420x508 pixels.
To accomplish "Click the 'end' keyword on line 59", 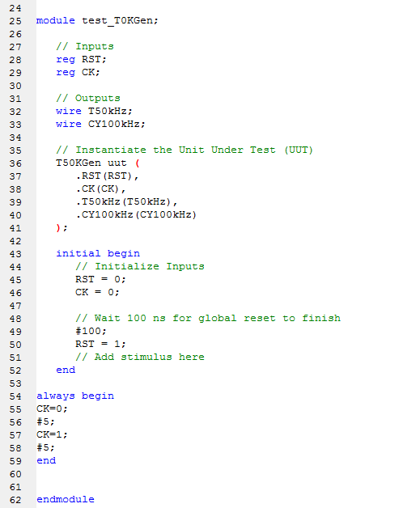I will pos(46,461).
